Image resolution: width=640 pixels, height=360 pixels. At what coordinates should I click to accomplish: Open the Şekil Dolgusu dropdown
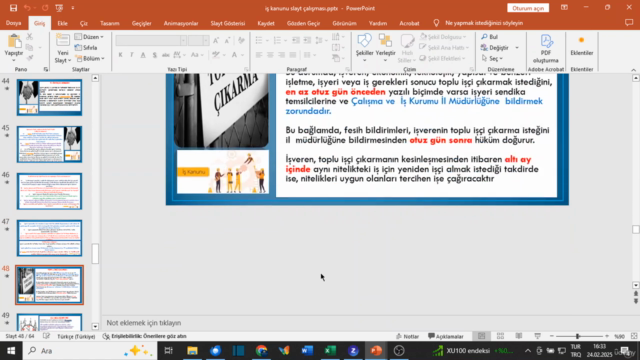coord(443,37)
